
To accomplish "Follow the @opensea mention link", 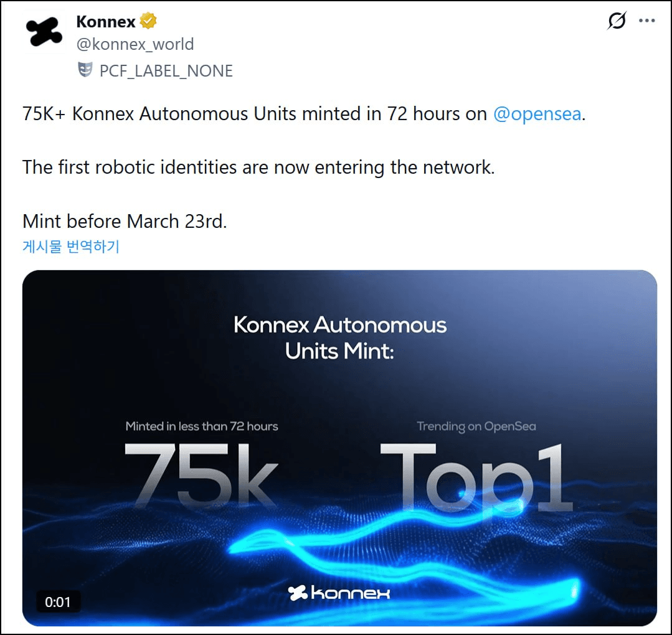I will click(x=537, y=115).
